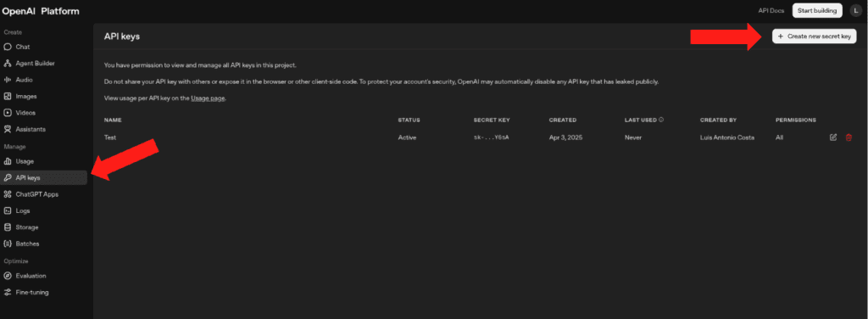Click the Fine-tuning sliders icon

8,293
